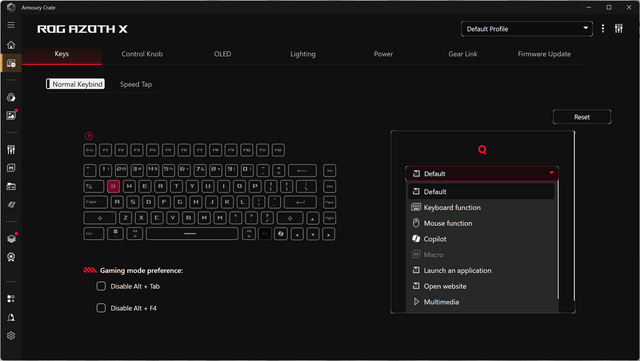Image resolution: width=640 pixels, height=361 pixels.
Task: Click the key settings panel scrollbar
Action: point(574,216)
